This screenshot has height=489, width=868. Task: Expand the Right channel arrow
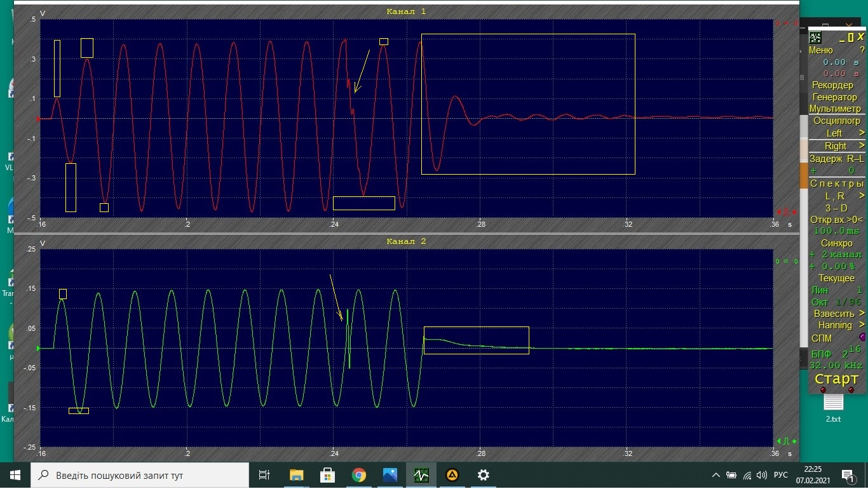pyautogui.click(x=862, y=145)
